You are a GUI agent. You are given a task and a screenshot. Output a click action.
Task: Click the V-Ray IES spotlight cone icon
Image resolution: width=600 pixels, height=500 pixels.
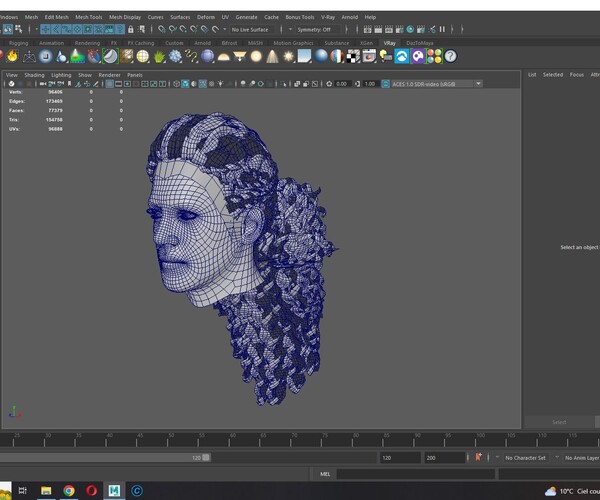point(272,57)
